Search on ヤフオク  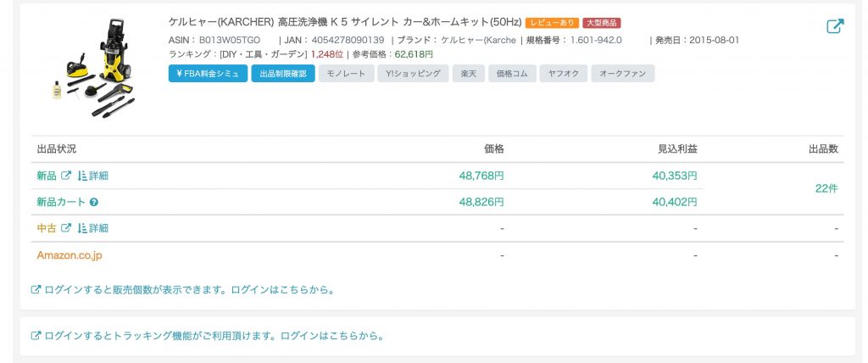(x=564, y=73)
